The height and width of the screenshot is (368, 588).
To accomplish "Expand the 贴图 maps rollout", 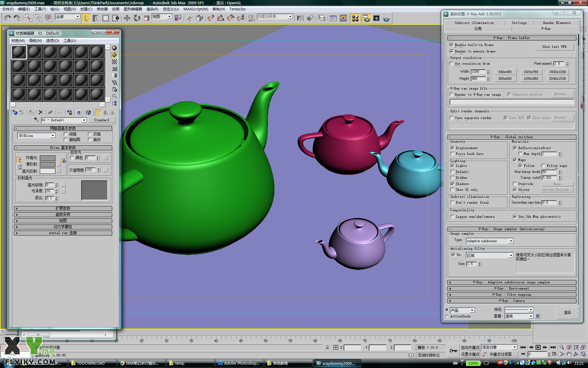I will coord(63,221).
